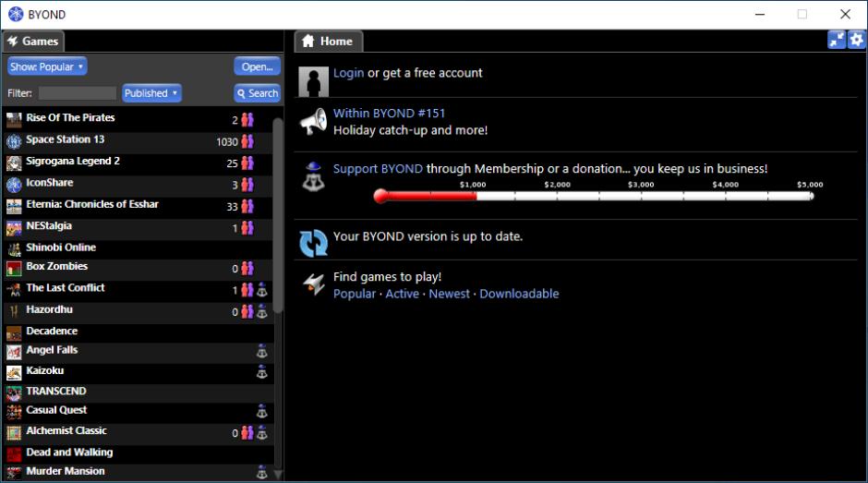The height and width of the screenshot is (483, 868).
Task: Click the membership mascot icon beside Support BYOND
Action: pos(313,176)
